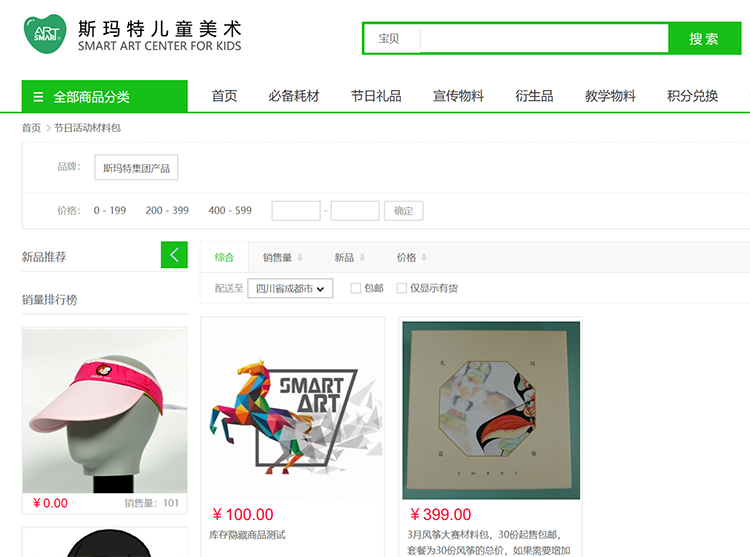
Task: Click the minimum price input box
Action: [296, 211]
